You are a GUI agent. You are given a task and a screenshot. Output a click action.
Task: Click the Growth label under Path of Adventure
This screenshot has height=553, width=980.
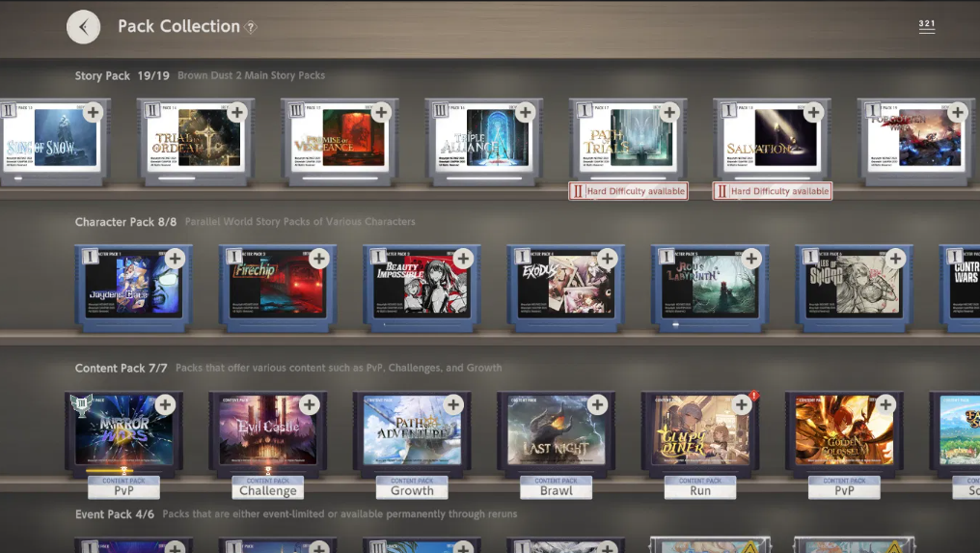pos(412,487)
